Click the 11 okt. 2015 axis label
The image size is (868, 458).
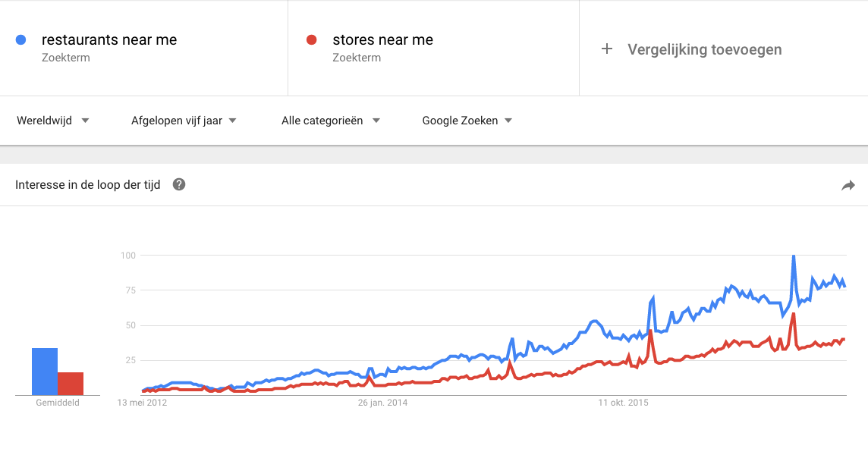coord(623,403)
